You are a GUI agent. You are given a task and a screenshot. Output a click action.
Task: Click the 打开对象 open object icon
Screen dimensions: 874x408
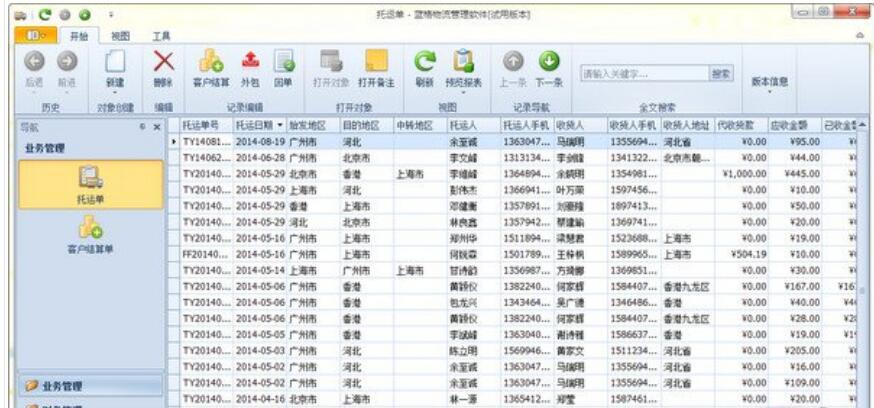click(x=331, y=61)
